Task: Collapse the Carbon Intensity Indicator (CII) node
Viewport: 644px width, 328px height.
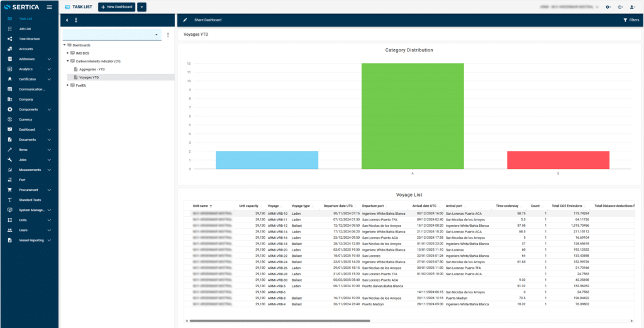Action: point(68,61)
